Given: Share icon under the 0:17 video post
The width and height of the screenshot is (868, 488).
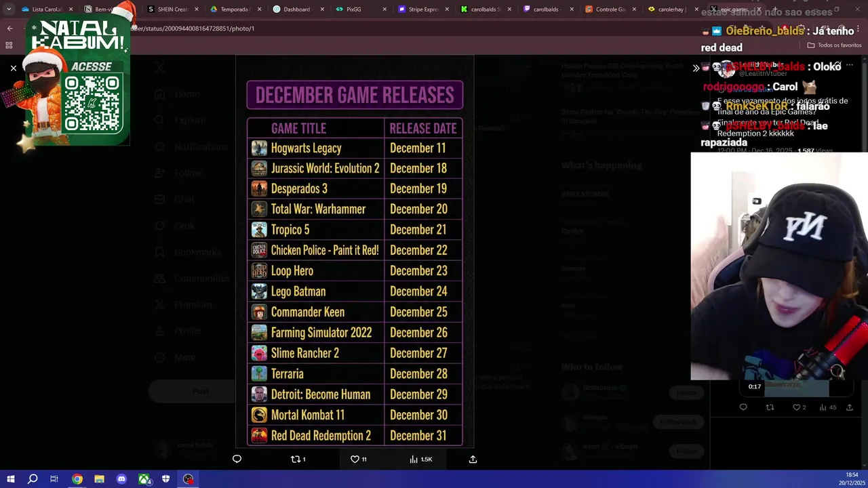Looking at the screenshot, I should (849, 407).
